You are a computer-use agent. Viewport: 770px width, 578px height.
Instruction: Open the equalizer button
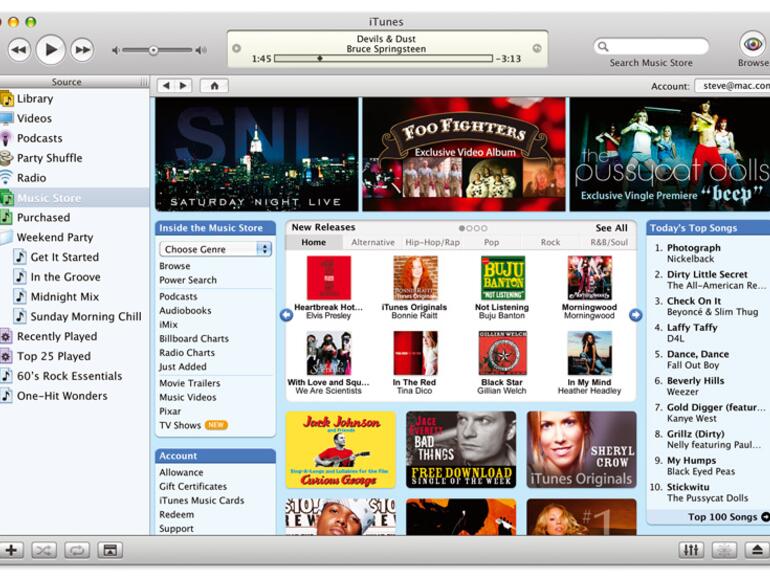[x=691, y=550]
